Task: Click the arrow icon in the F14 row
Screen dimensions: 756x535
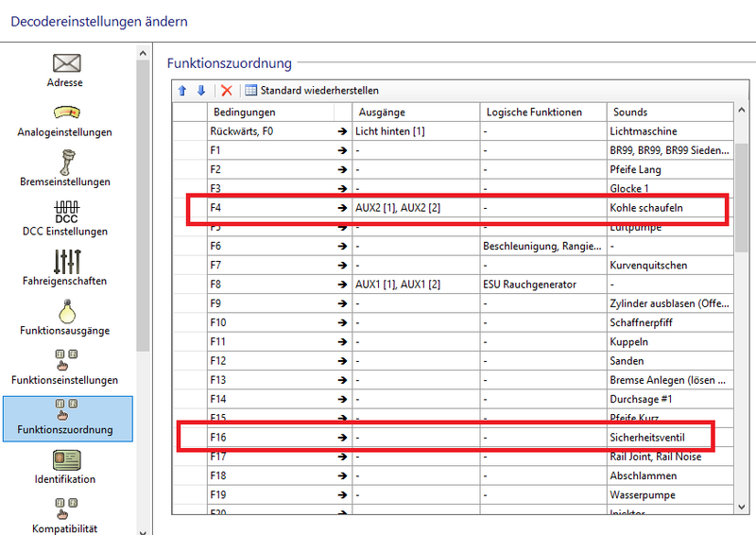Action: (x=342, y=400)
